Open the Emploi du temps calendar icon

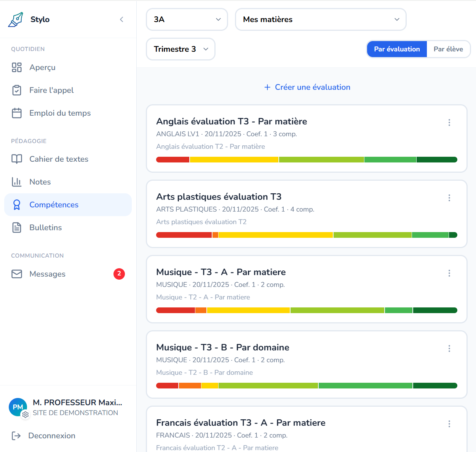(x=17, y=113)
